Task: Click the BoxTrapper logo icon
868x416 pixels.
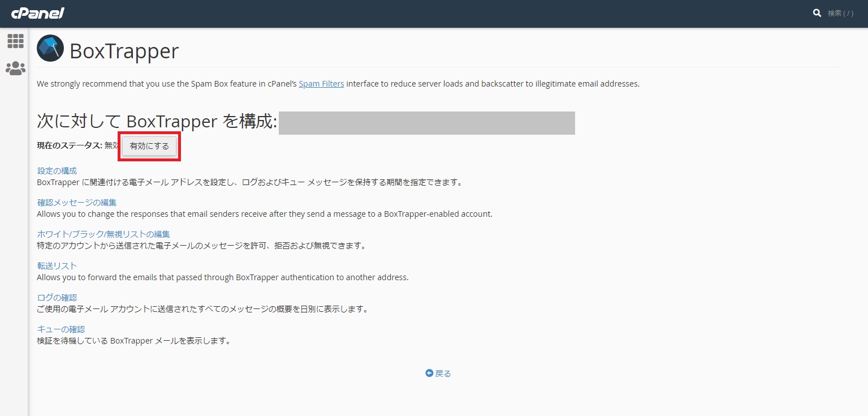Action: click(50, 48)
